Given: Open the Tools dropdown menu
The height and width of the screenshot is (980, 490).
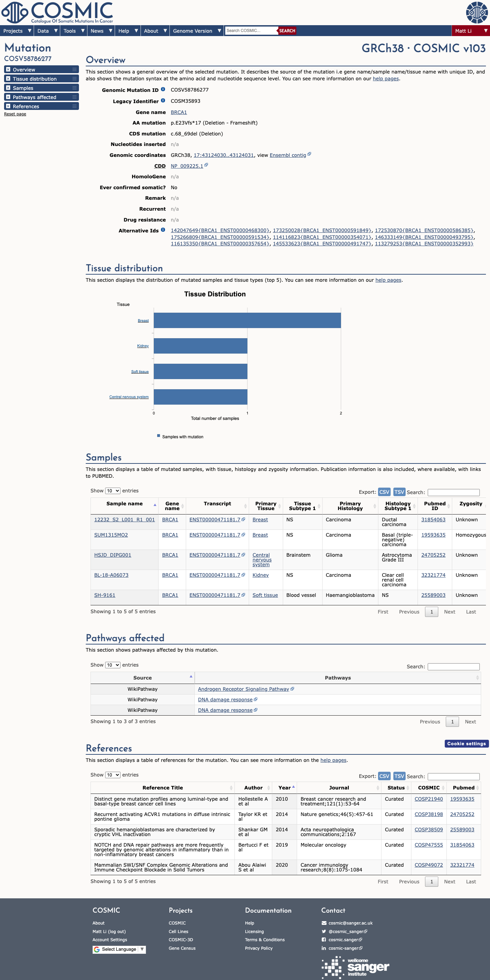Looking at the screenshot, I should [73, 31].
